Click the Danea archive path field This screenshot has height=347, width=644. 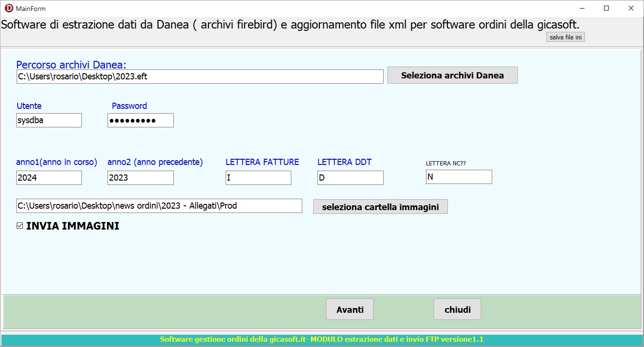point(200,77)
